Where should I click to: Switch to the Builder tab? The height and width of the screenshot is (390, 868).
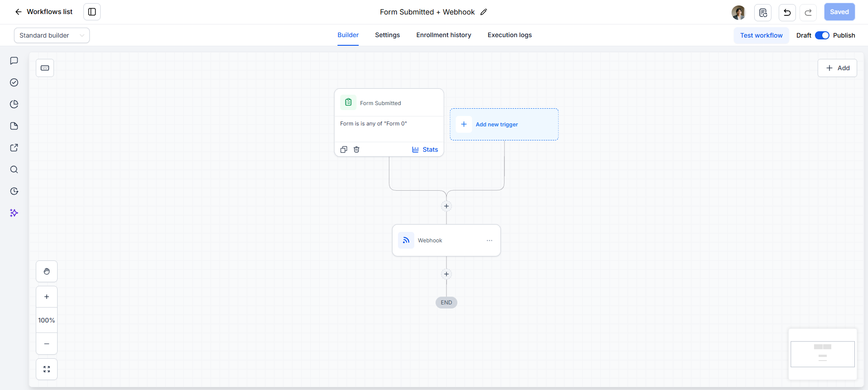pos(348,35)
